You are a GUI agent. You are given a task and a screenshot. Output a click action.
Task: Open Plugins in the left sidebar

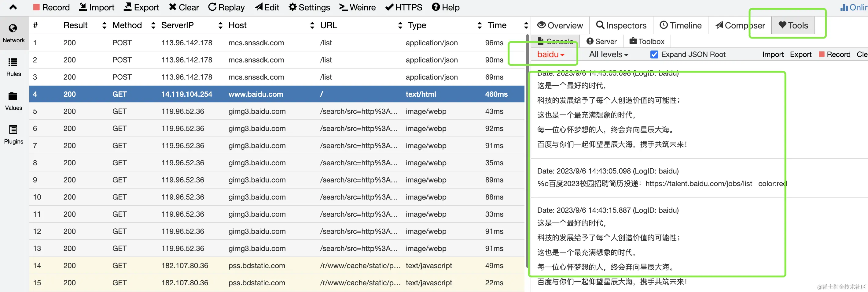coord(13,135)
